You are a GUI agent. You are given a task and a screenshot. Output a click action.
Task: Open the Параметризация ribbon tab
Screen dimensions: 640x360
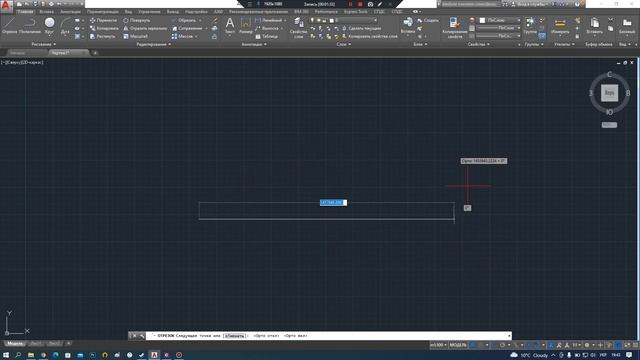point(102,12)
